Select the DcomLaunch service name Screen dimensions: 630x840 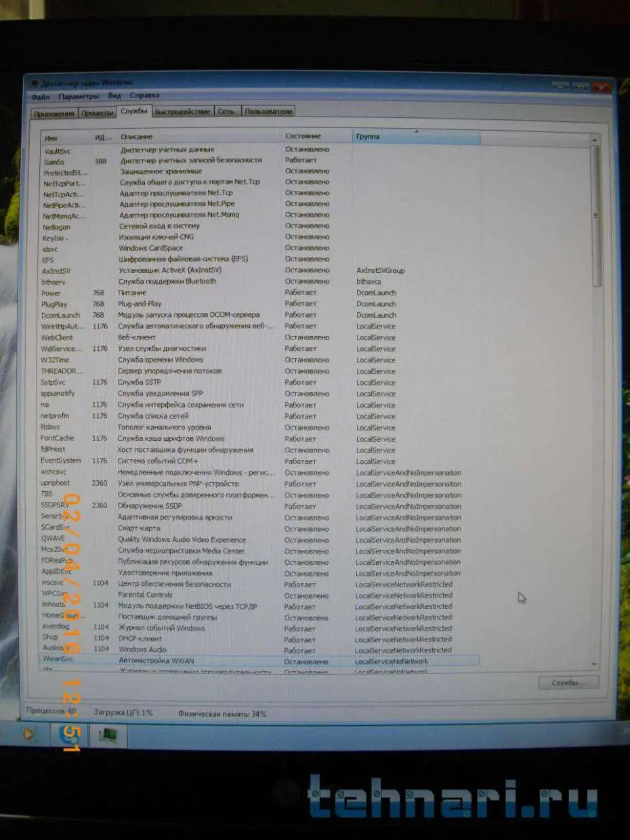61,316
